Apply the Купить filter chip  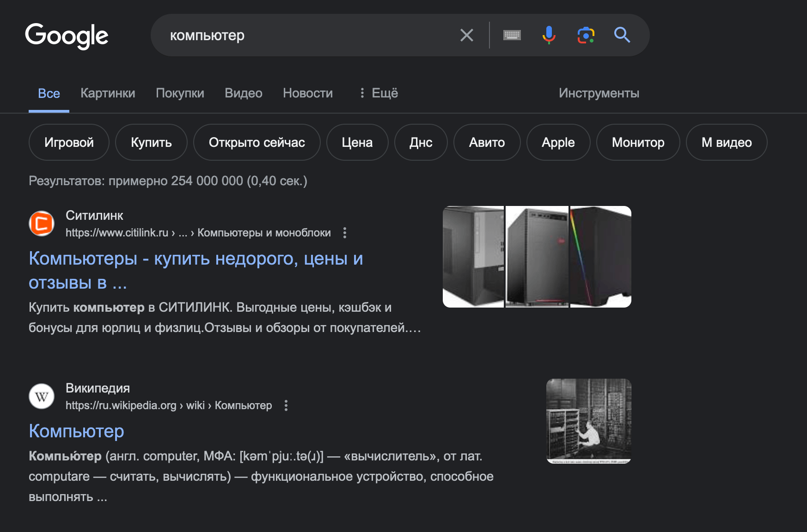pyautogui.click(x=151, y=142)
